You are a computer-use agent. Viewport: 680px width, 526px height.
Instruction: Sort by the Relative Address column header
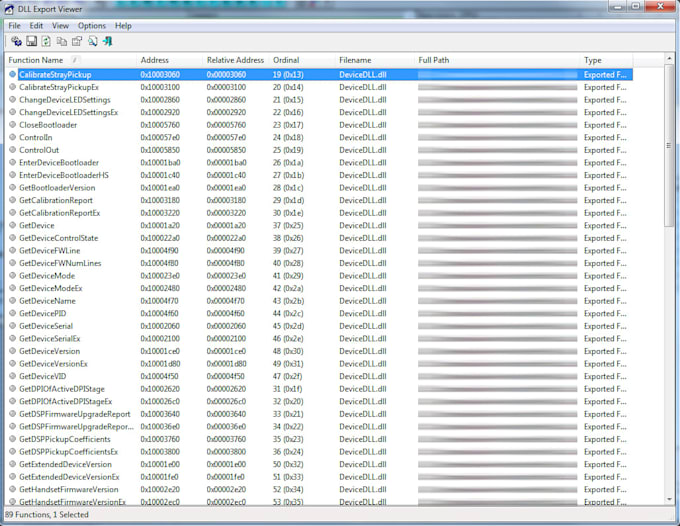pyautogui.click(x=236, y=60)
